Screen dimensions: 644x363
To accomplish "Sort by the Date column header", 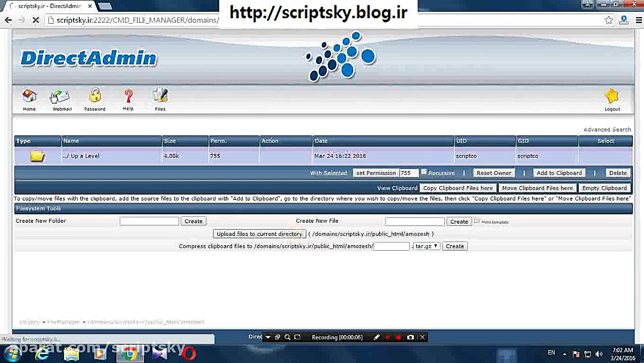I will tap(383, 141).
